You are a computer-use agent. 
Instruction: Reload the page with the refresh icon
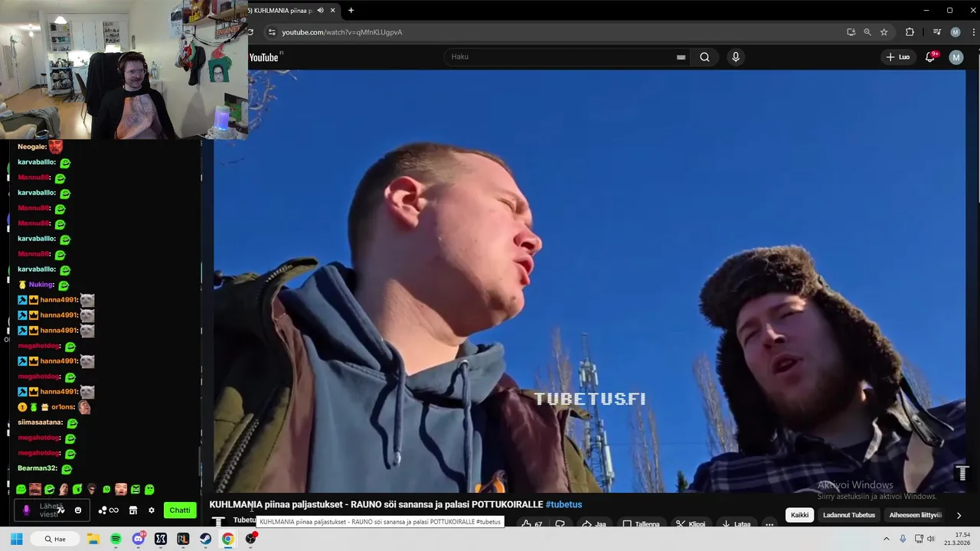tap(250, 32)
